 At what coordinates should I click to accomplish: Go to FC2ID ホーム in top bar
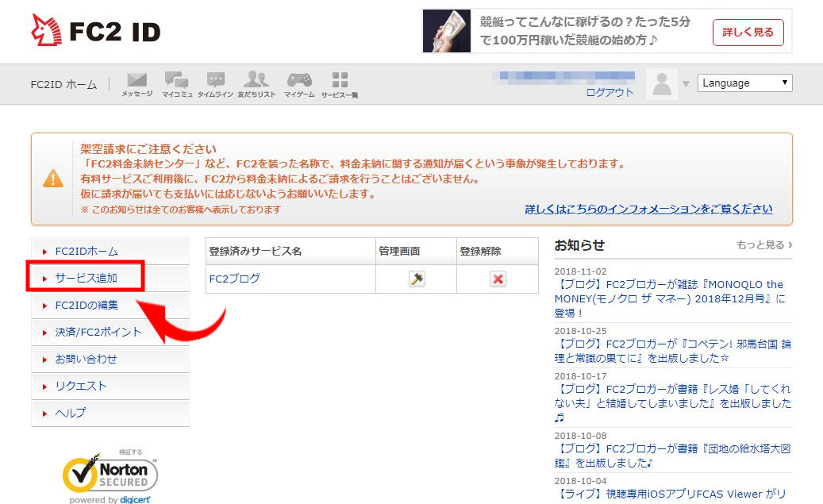[64, 84]
